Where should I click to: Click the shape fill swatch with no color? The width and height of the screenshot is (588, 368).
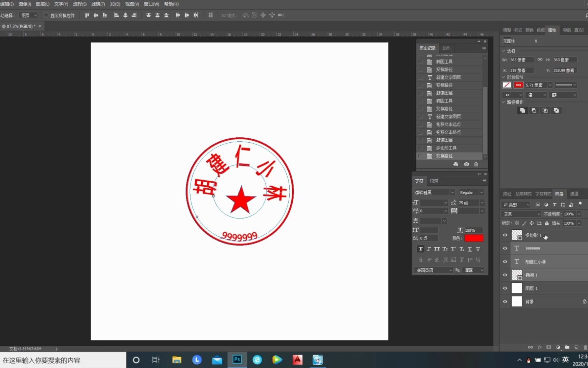tap(507, 85)
